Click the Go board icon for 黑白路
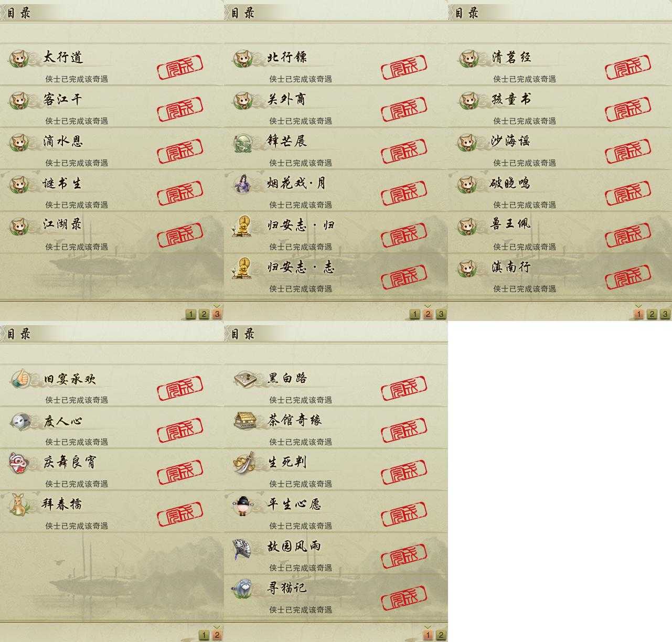This screenshot has width=672, height=642. coord(244,377)
